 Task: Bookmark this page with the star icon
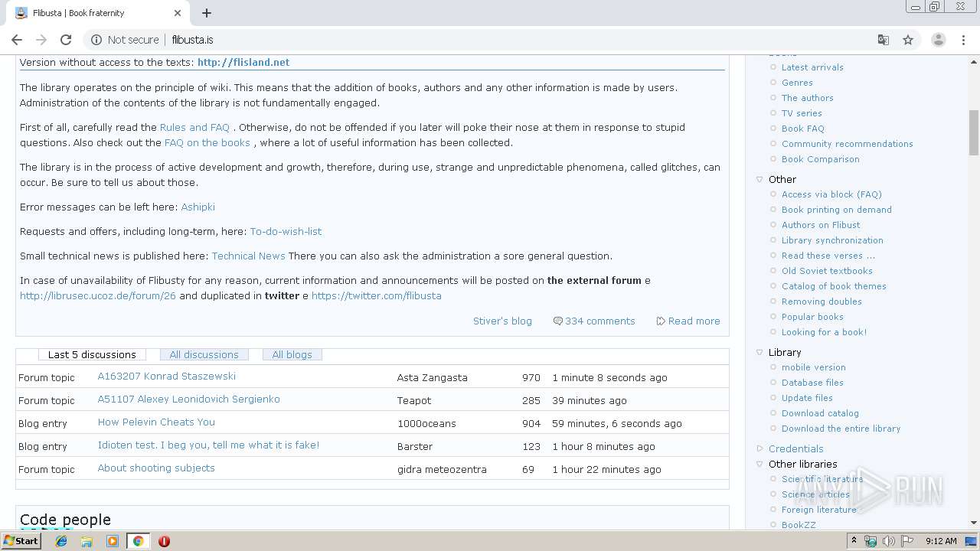[x=908, y=40]
